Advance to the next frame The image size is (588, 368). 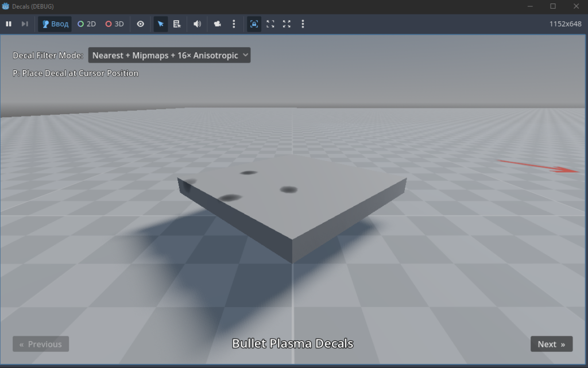25,24
